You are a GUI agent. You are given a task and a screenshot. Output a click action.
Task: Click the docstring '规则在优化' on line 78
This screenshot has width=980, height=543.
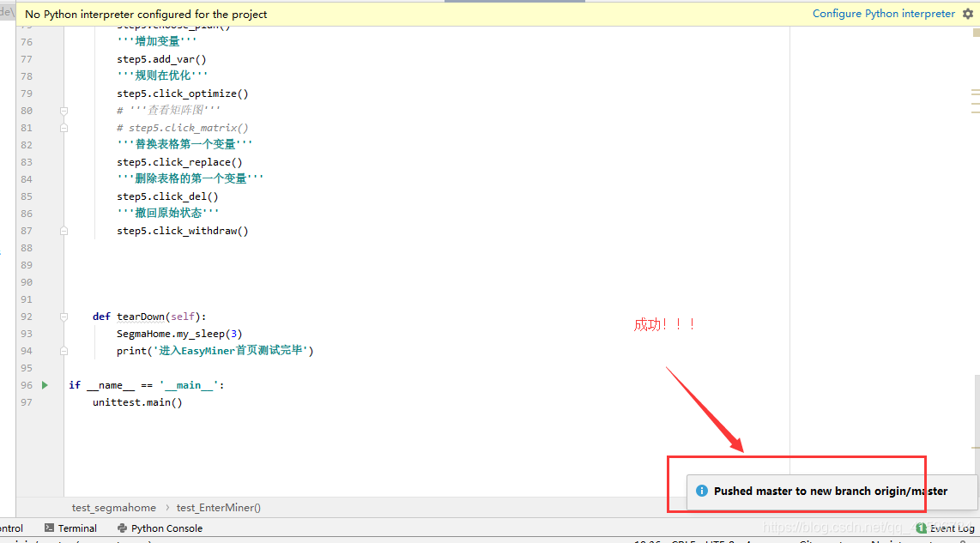click(x=162, y=75)
